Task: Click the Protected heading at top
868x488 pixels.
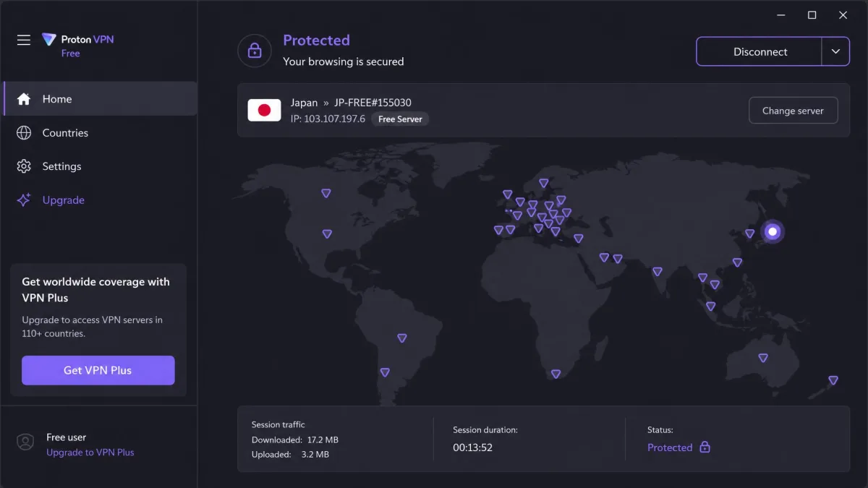Action: point(316,40)
